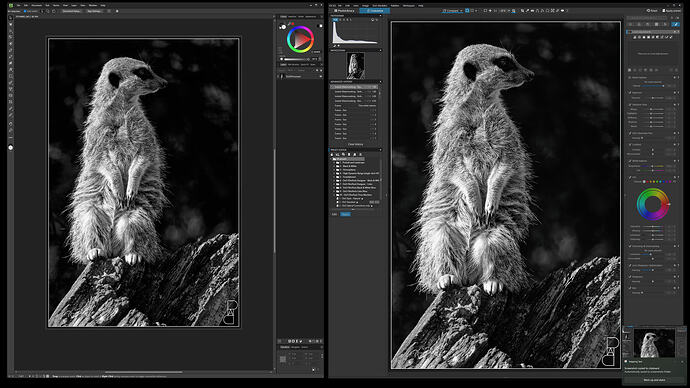Open DxO Modules menu in PhotoLab

(380, 6)
